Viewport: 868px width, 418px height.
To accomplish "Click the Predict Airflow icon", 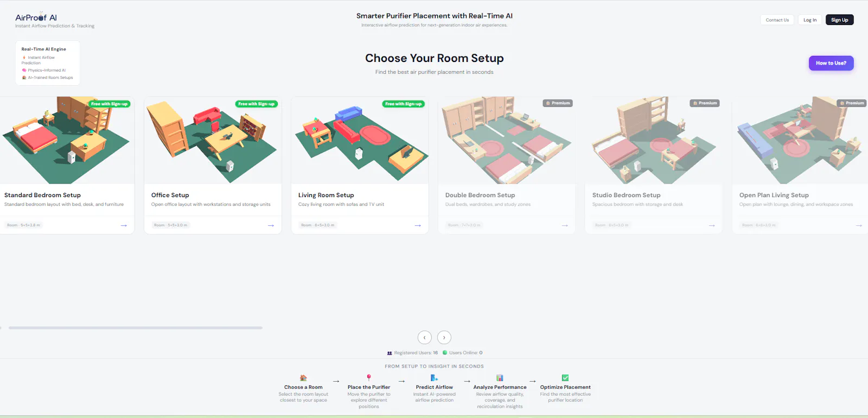I will tap(434, 378).
